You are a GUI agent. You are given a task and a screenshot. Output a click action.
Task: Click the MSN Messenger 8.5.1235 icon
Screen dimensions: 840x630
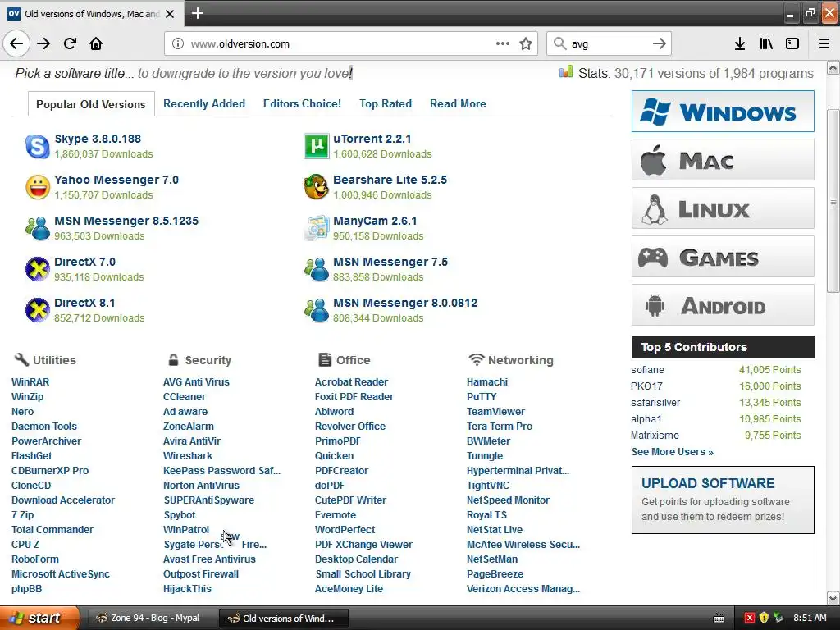coord(38,228)
